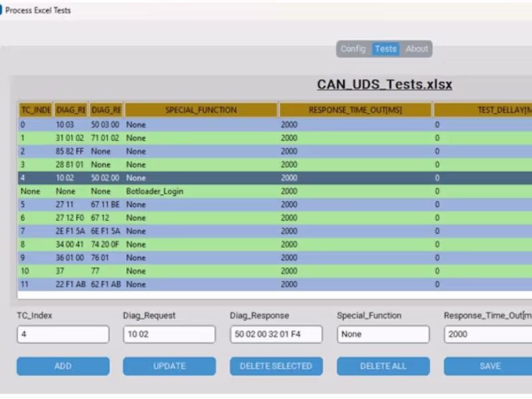Click the RESPONSE_TIME_OUT[MS] column header
This screenshot has height=399, width=532.
tap(355, 109)
